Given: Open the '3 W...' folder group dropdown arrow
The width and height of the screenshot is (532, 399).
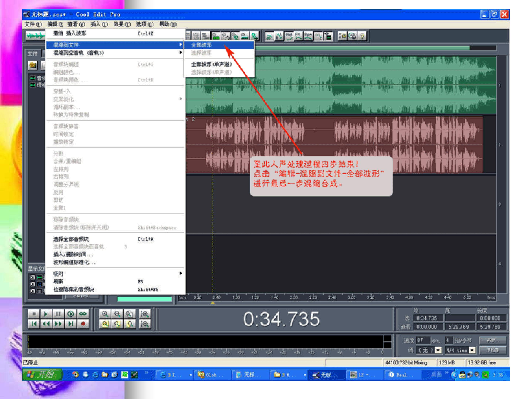Looking at the screenshot, I should (305, 375).
